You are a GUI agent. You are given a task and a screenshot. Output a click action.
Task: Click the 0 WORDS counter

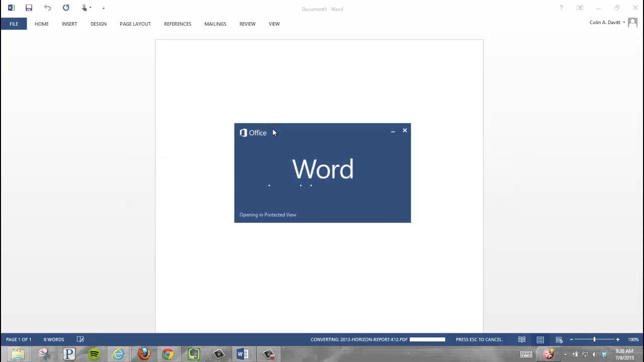coord(54,339)
